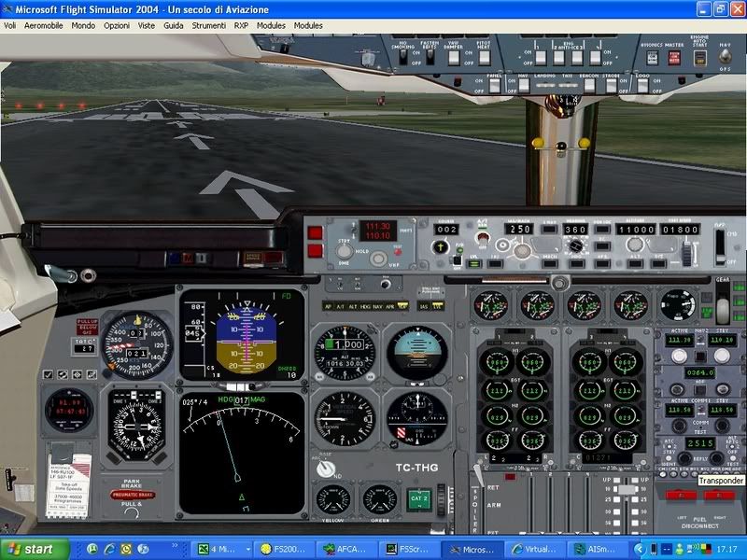Toggle the Logo light switch
The image size is (747, 560).
(x=642, y=86)
